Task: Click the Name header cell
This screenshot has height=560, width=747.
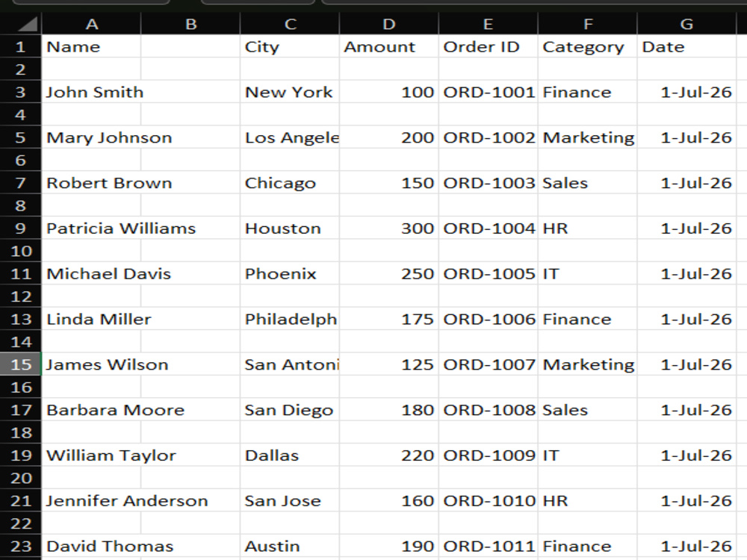Action: (x=91, y=46)
